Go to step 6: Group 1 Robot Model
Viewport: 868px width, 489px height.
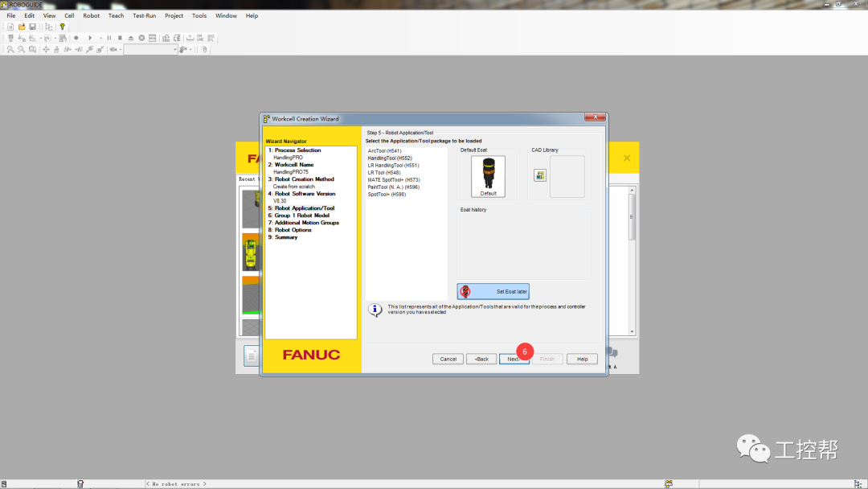(x=299, y=216)
